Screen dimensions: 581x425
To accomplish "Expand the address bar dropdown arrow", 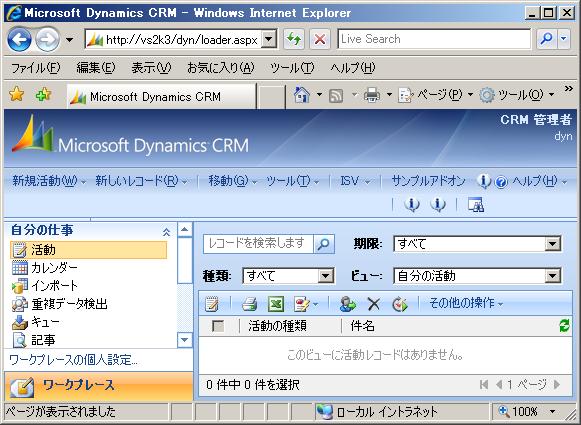I will (269, 39).
